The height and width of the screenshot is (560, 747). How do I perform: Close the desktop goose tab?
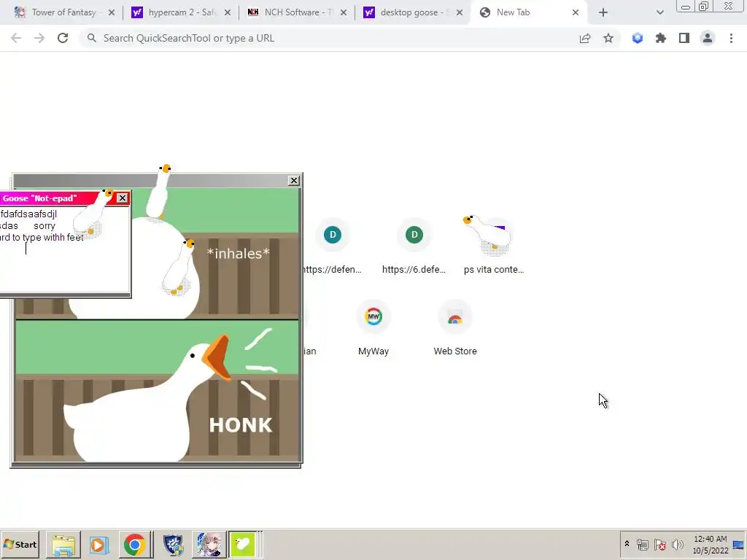click(x=460, y=13)
